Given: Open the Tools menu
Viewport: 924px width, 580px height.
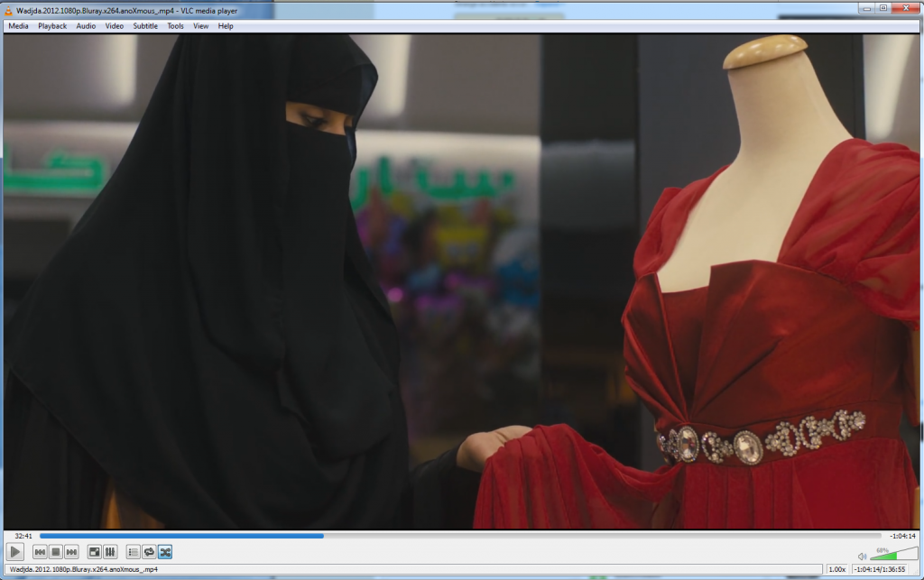Looking at the screenshot, I should click(175, 26).
